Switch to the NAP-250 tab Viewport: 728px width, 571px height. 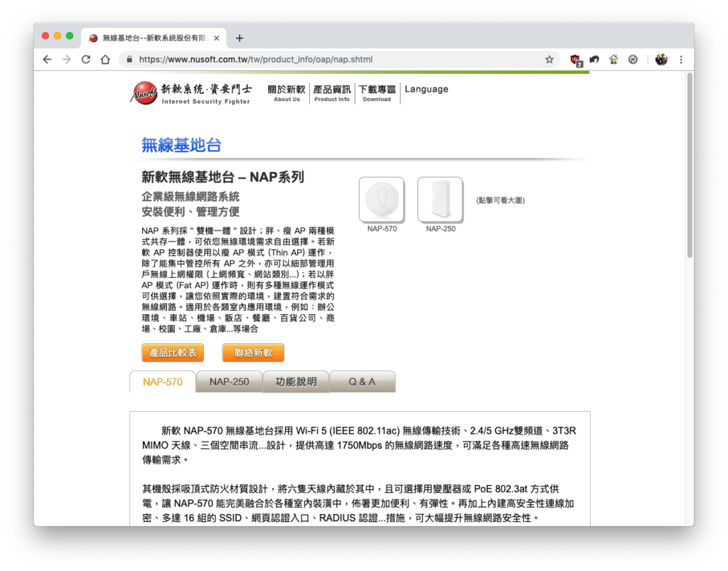coord(229,382)
